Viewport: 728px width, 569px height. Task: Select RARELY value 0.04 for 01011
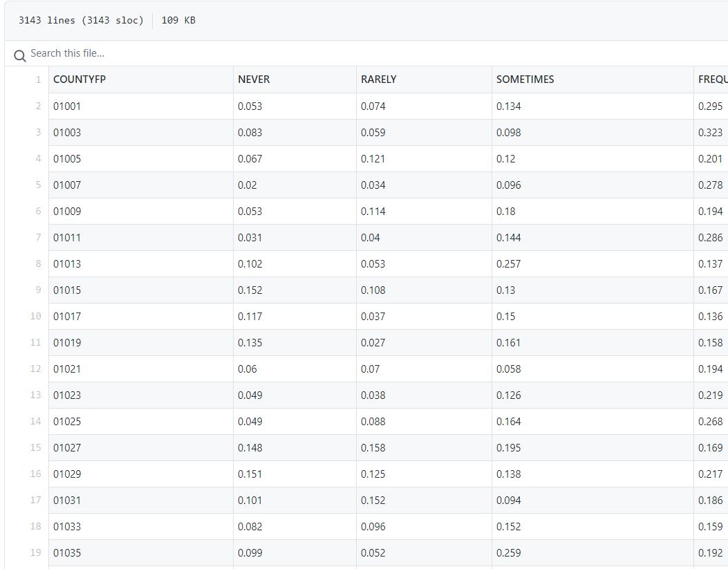coord(424,238)
